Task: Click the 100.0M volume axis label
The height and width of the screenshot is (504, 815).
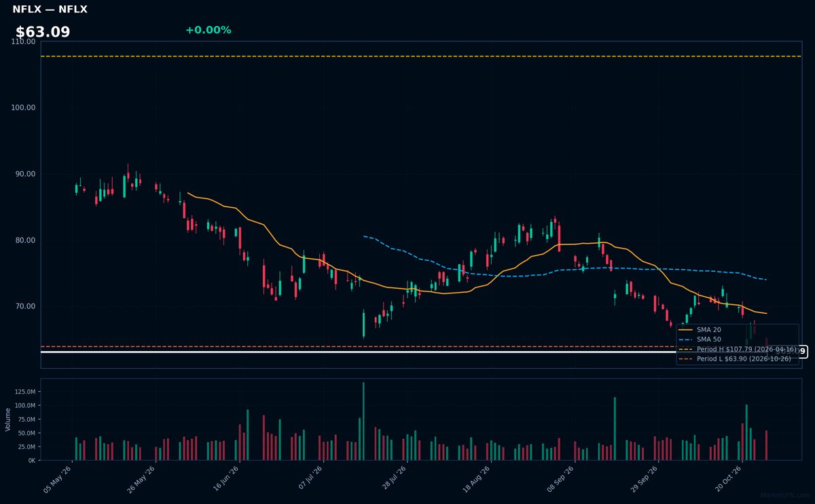Action: click(x=24, y=406)
